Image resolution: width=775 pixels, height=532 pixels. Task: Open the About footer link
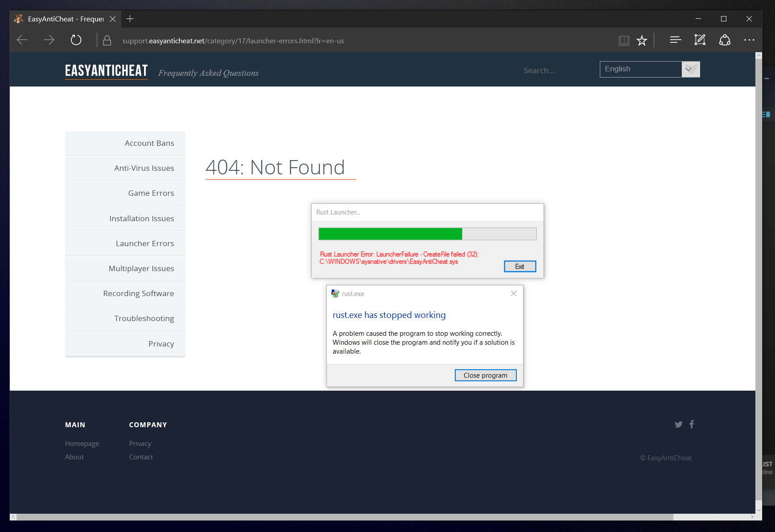pyautogui.click(x=74, y=457)
